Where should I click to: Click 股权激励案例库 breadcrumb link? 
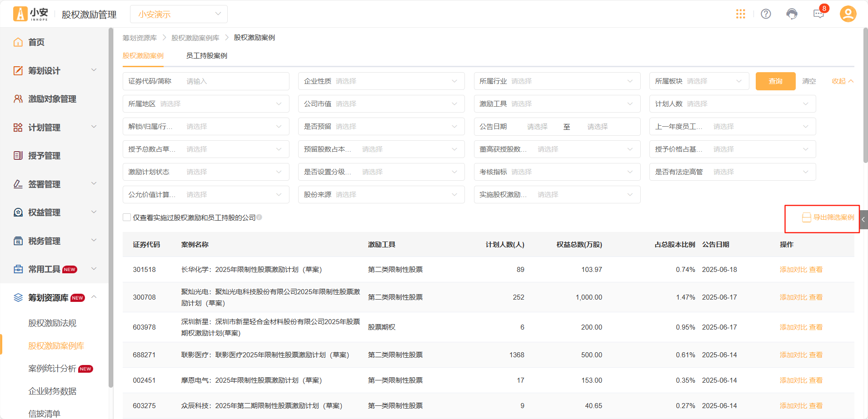(x=195, y=38)
